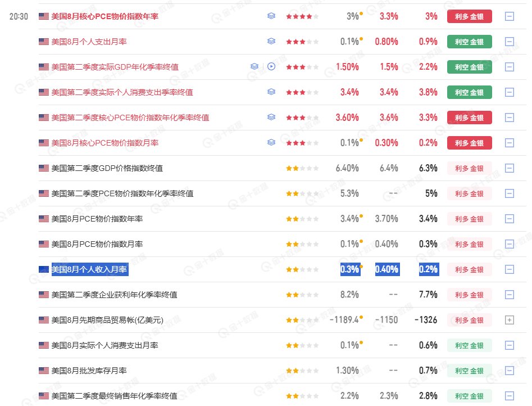Click highlighted forecast 0.40% for 个人收入月率
This screenshot has width=532, height=406.
387,269
